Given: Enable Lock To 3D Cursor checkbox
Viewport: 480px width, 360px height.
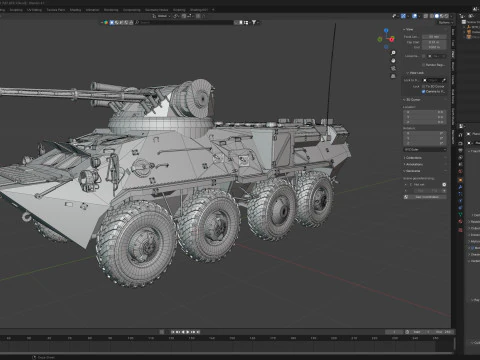Looking at the screenshot, I should click(x=423, y=86).
